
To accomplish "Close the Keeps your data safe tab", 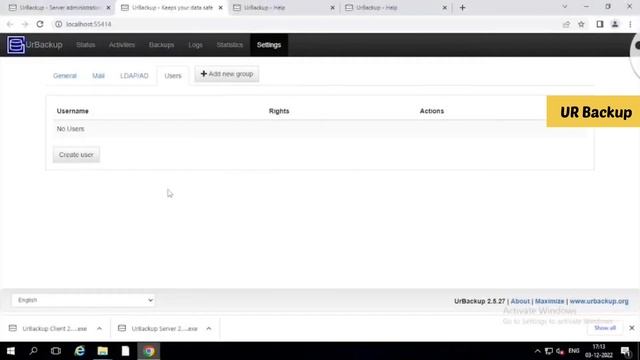I will coord(220,8).
